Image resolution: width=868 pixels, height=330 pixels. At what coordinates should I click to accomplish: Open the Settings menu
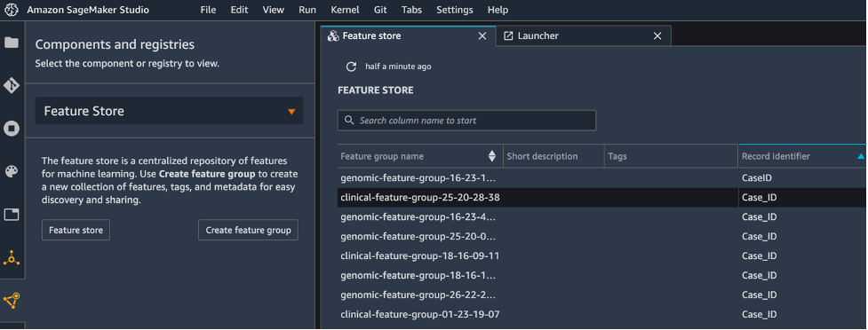(455, 10)
